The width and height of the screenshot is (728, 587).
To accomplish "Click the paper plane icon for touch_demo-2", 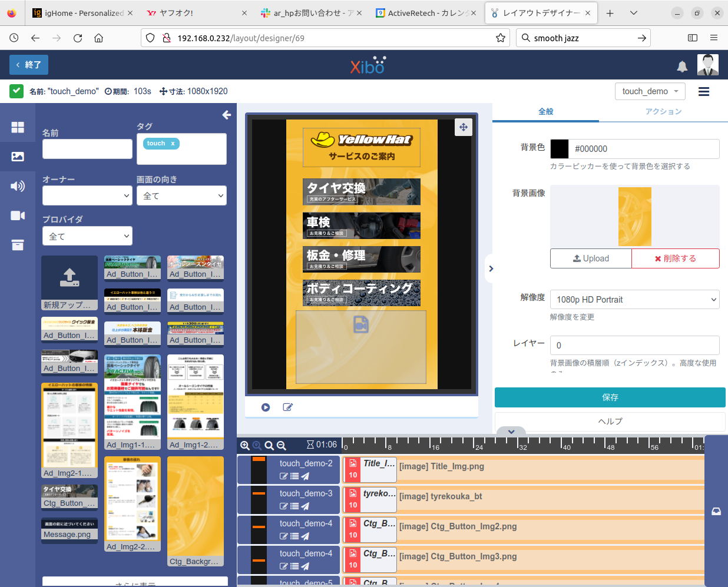I will click(x=305, y=476).
